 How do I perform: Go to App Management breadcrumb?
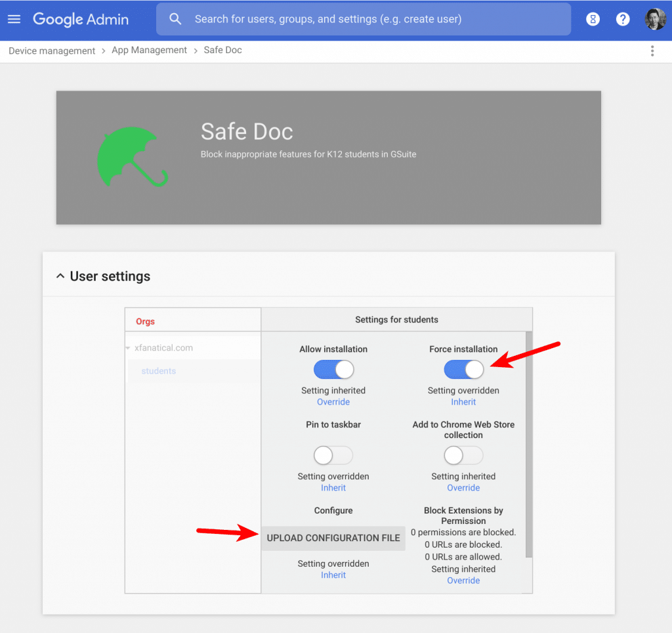pyautogui.click(x=149, y=50)
